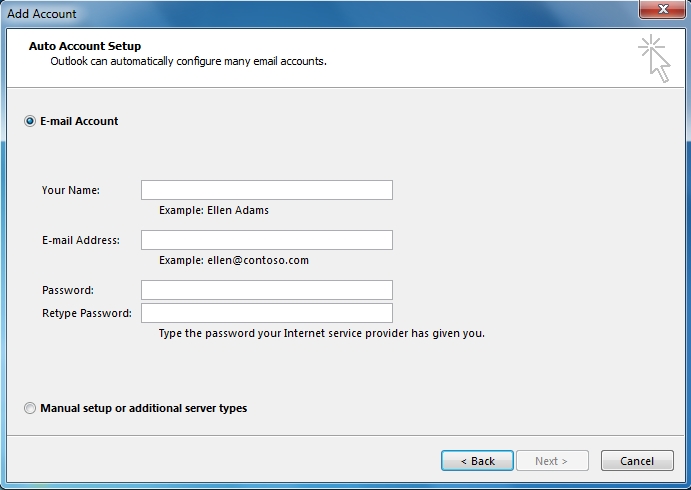
Task: Click the ellen@contoso.com example text
Action: pyautogui.click(x=234, y=260)
